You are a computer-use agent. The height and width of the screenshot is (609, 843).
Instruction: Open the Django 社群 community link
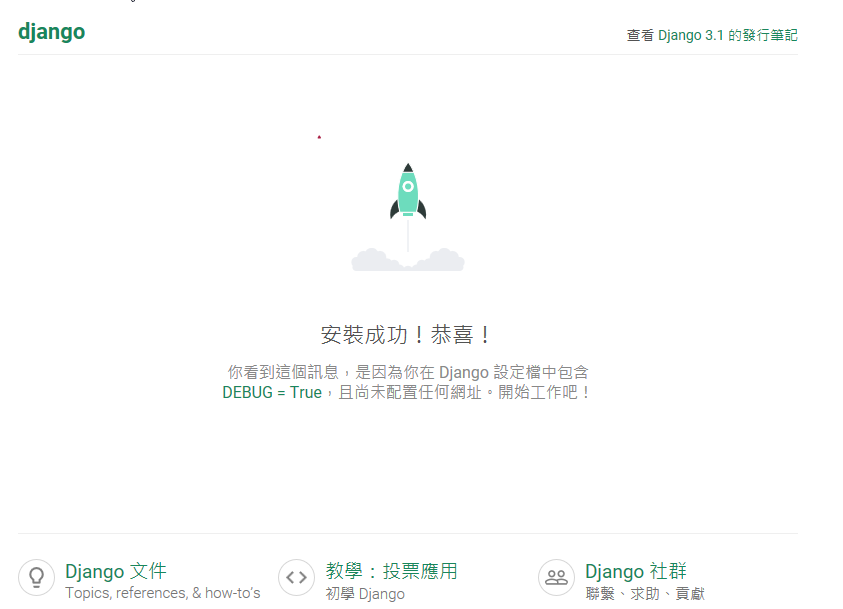click(636, 571)
